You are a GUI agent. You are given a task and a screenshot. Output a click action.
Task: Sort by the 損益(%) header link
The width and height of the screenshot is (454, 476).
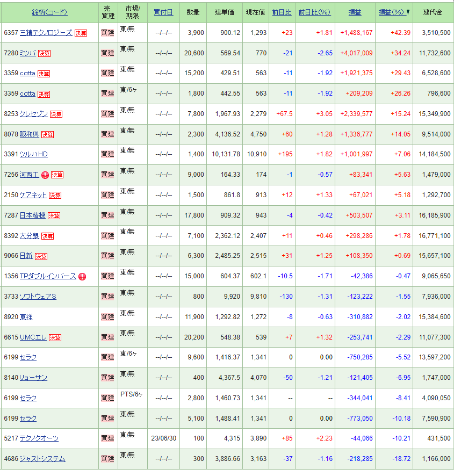click(392, 12)
